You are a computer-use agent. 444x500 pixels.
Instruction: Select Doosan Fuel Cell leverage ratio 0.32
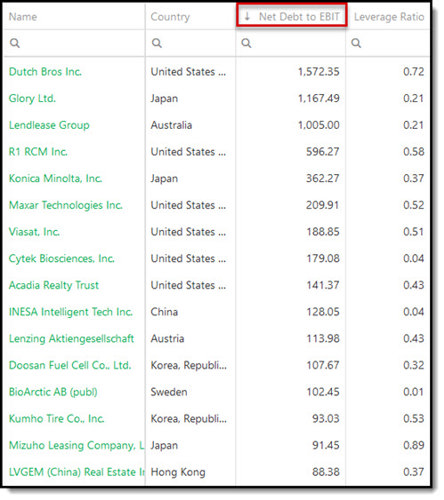(414, 365)
